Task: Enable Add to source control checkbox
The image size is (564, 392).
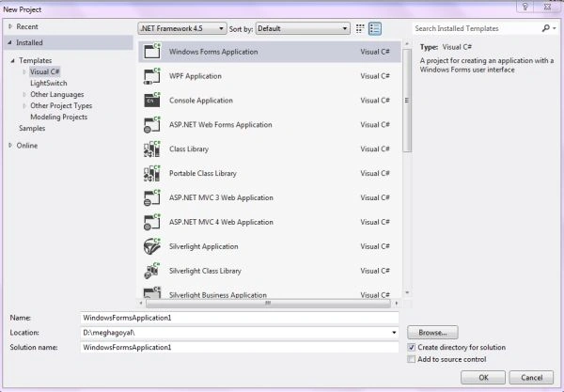Action: click(412, 359)
